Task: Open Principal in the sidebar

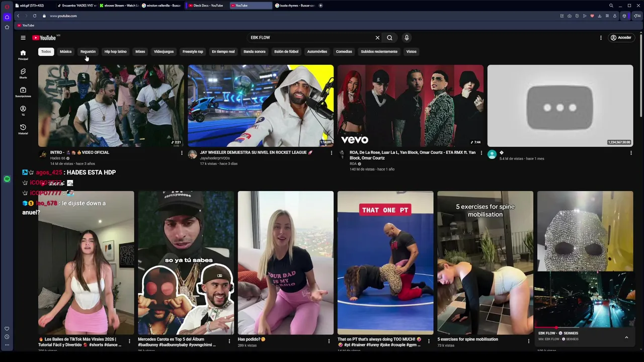Action: [23, 55]
